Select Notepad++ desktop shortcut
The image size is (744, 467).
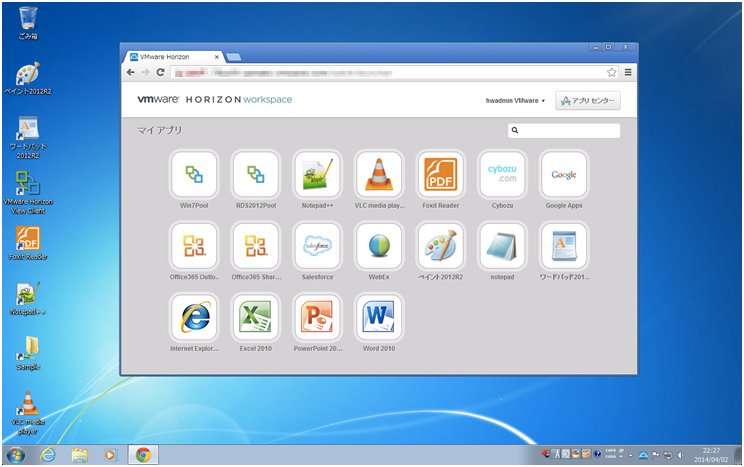[x=28, y=299]
